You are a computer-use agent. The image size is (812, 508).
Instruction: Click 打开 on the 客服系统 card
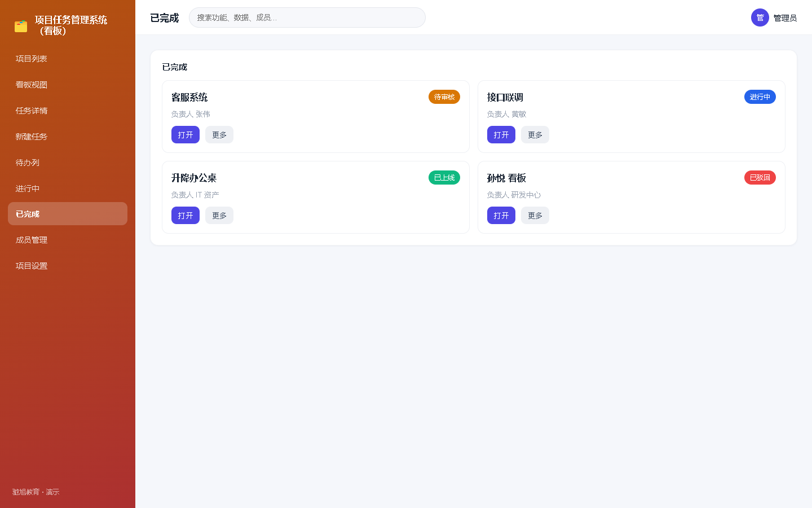coord(186,135)
